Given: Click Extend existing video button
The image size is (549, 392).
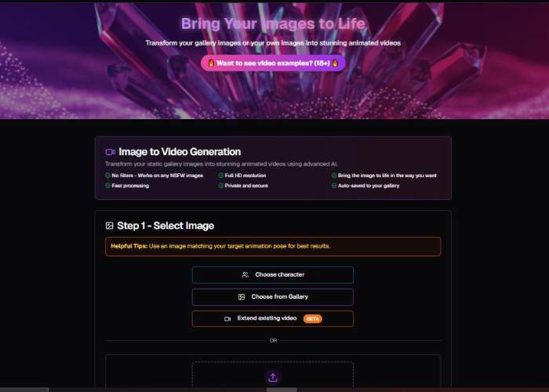Looking at the screenshot, I should click(273, 319).
